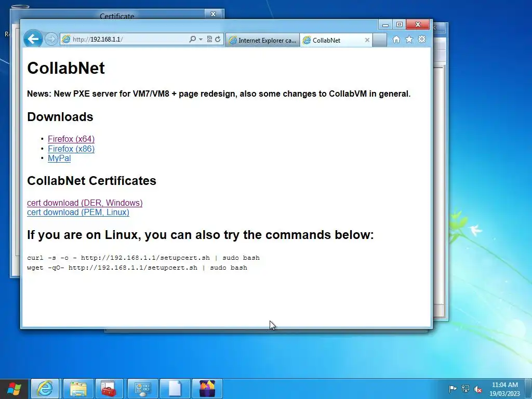
Task: Refresh the page with reload icon
Action: 218,39
